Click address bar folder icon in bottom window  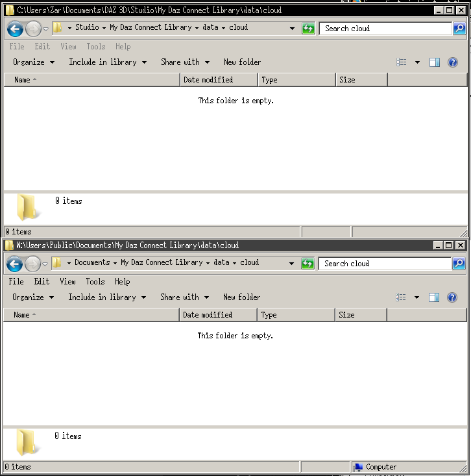(57, 262)
